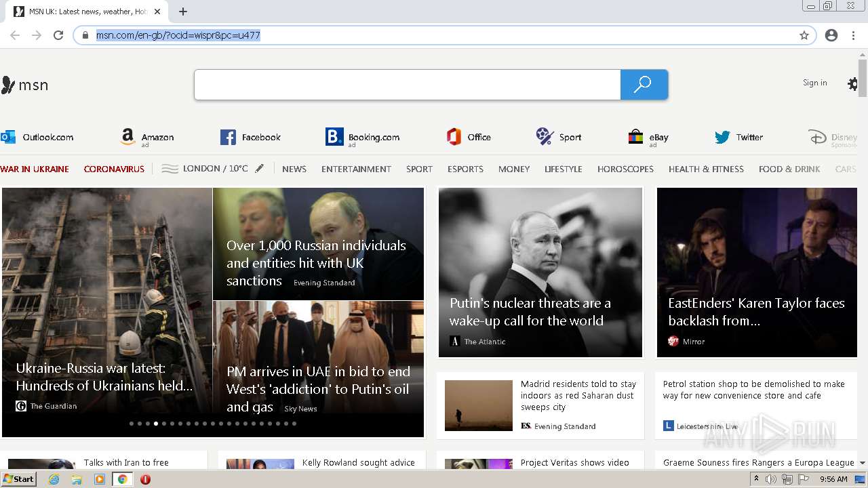Screen dimensions: 868x488
Task: Close the MSN UK tab
Action: (x=157, y=12)
